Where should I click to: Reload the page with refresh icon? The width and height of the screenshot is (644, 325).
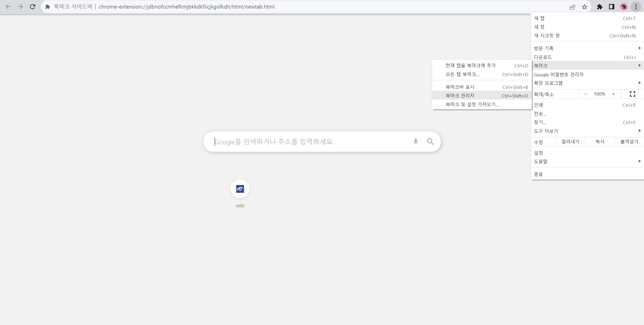(x=32, y=7)
